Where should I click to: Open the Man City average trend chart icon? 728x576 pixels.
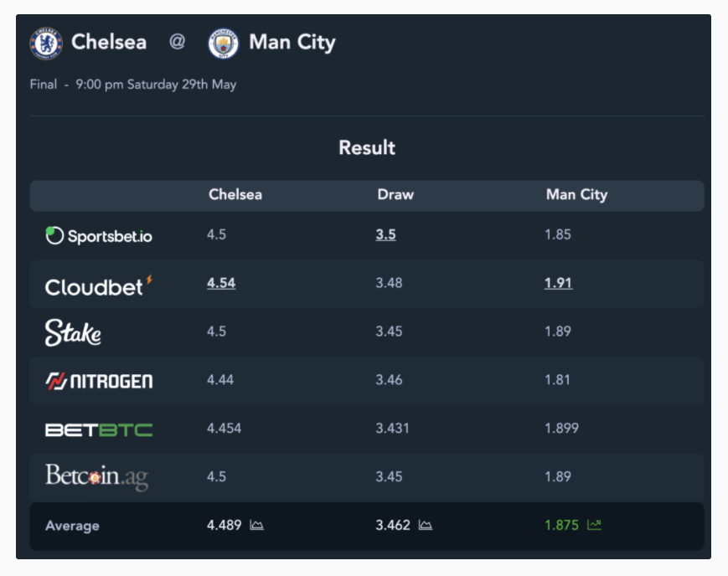click(x=594, y=525)
